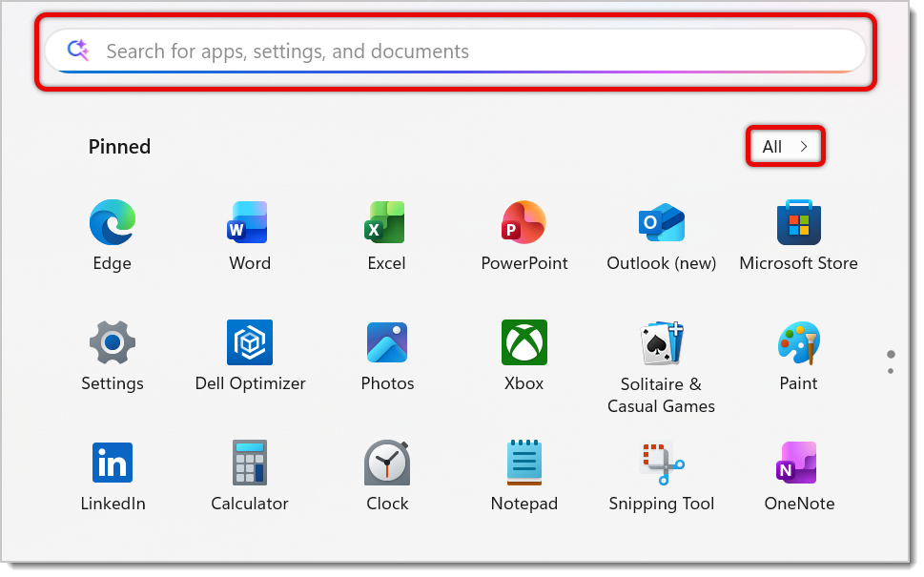924x577 pixels.
Task: Launch Dell Optimizer
Action: pyautogui.click(x=250, y=356)
